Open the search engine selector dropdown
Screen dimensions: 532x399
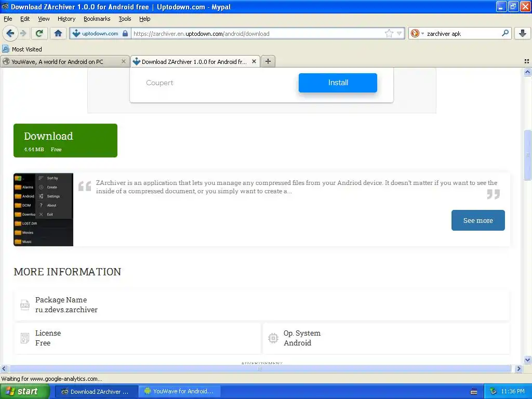417,33
